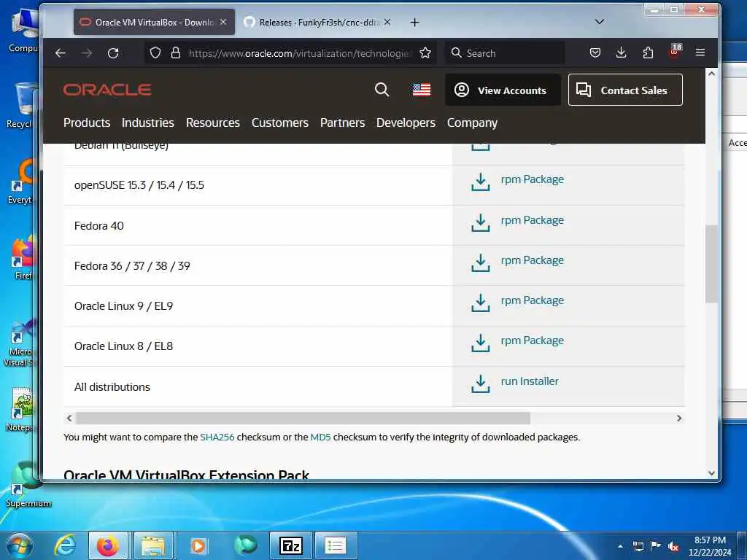Click the extension badge showing 18
The image size is (747, 560).
click(675, 51)
